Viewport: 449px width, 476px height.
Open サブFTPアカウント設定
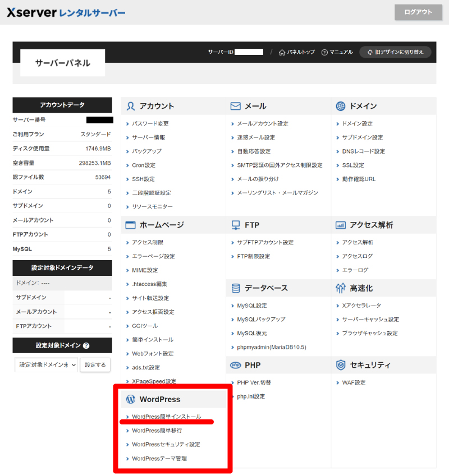point(265,243)
